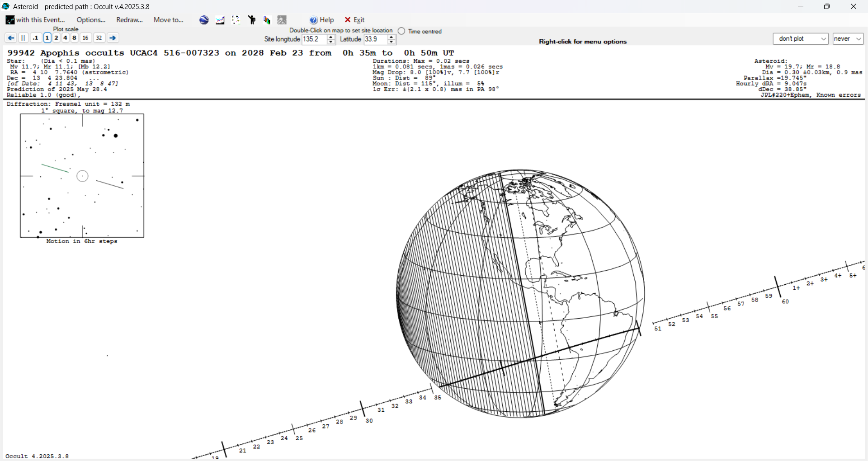Open the "don't plot" dropdown

(801, 39)
